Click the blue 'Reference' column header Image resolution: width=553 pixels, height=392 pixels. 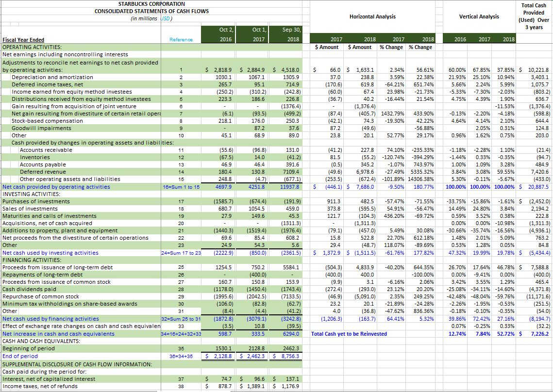coord(181,39)
